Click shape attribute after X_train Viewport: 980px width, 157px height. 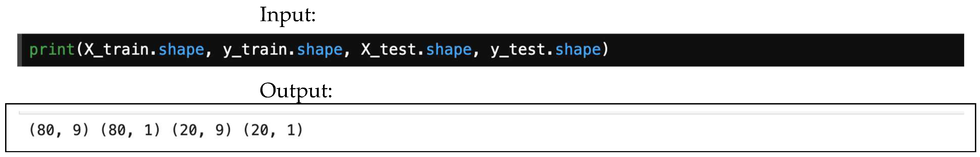[x=181, y=50]
